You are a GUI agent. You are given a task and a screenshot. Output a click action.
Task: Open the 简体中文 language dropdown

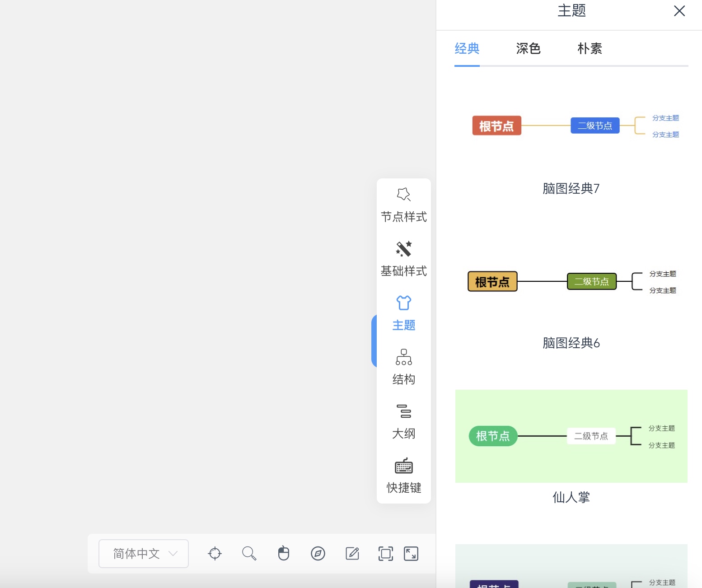pyautogui.click(x=144, y=553)
